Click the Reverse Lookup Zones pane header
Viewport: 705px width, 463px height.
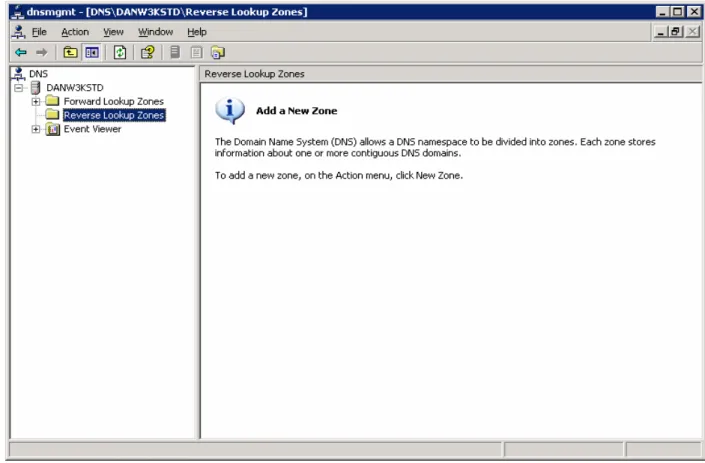coord(451,74)
